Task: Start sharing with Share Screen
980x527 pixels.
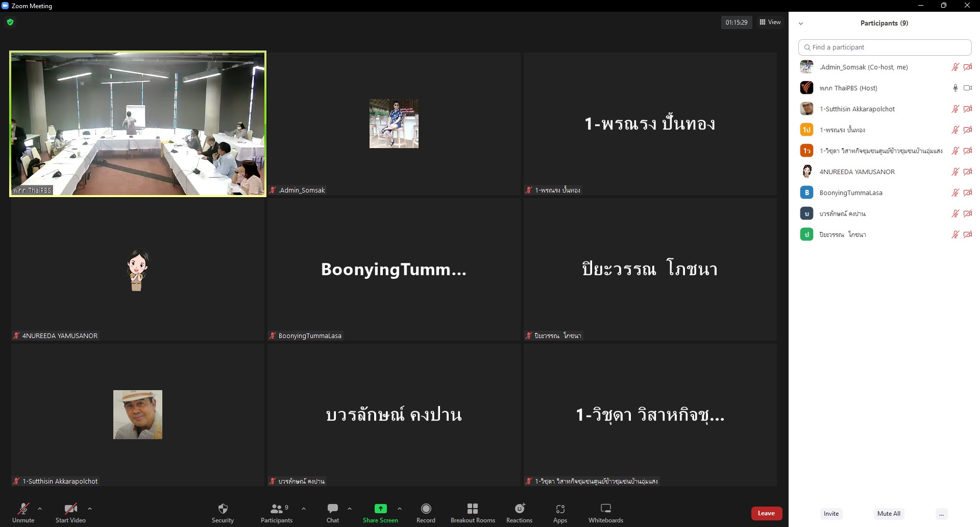Action: click(x=380, y=513)
